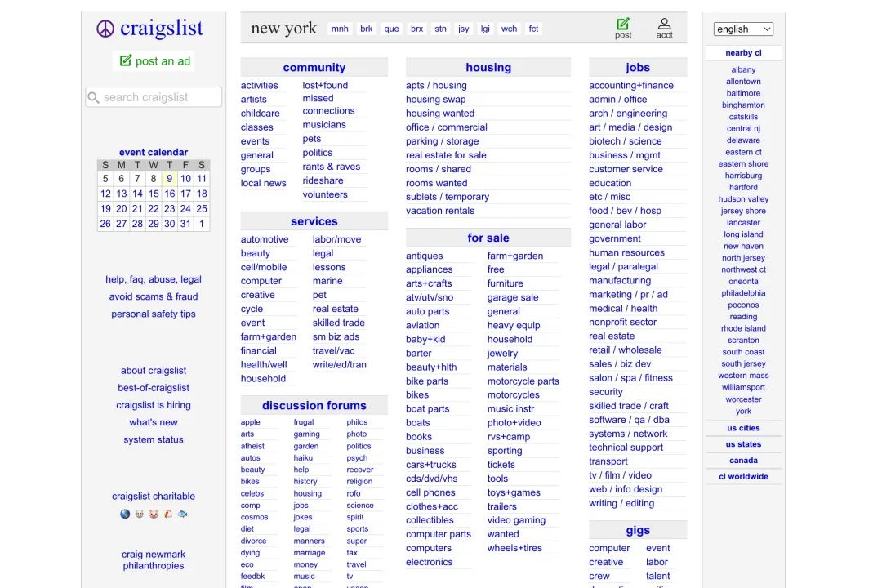Open the atheist discussion forum

pyautogui.click(x=252, y=446)
